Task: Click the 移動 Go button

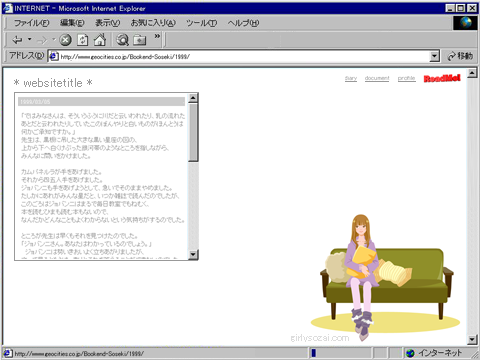Action: click(460, 56)
